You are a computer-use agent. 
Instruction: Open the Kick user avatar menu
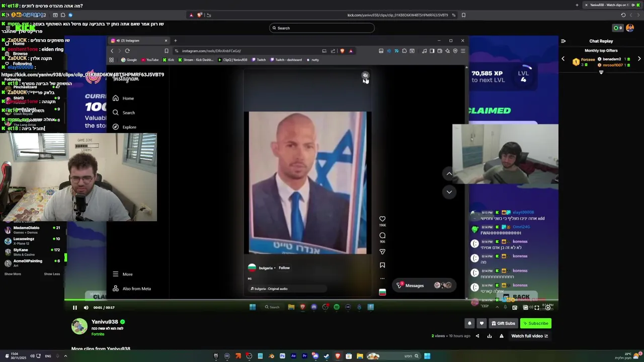coord(630,28)
